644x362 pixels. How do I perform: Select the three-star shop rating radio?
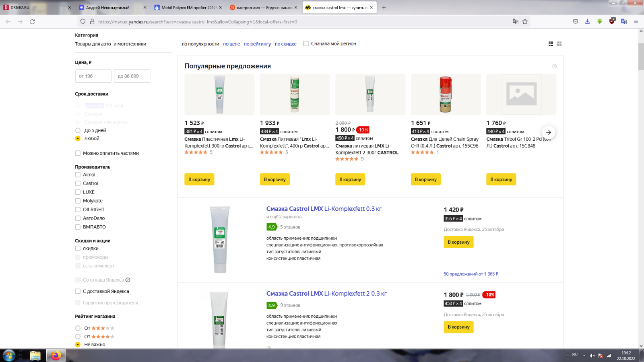coord(78,328)
